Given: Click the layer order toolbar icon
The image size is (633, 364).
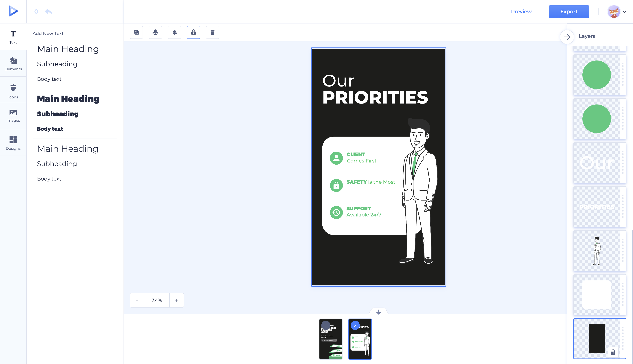Looking at the screenshot, I should click(155, 32).
